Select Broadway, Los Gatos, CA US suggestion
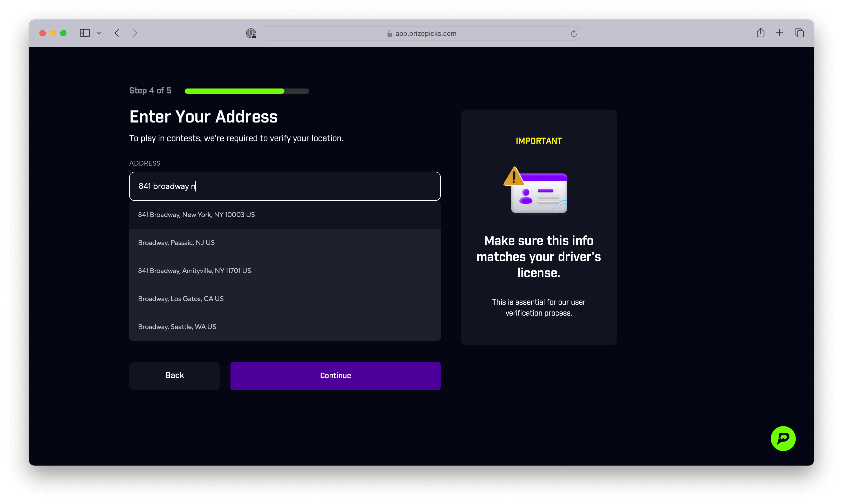Viewport: 843px width, 504px height. [285, 299]
